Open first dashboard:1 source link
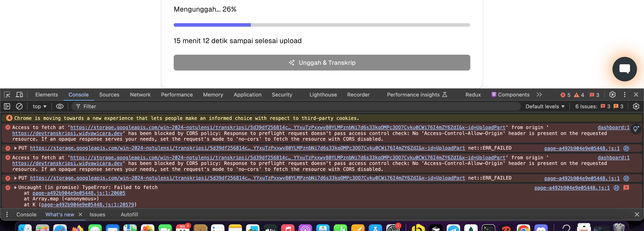Image resolution: width=644 pixels, height=231 pixels. [x=614, y=127]
